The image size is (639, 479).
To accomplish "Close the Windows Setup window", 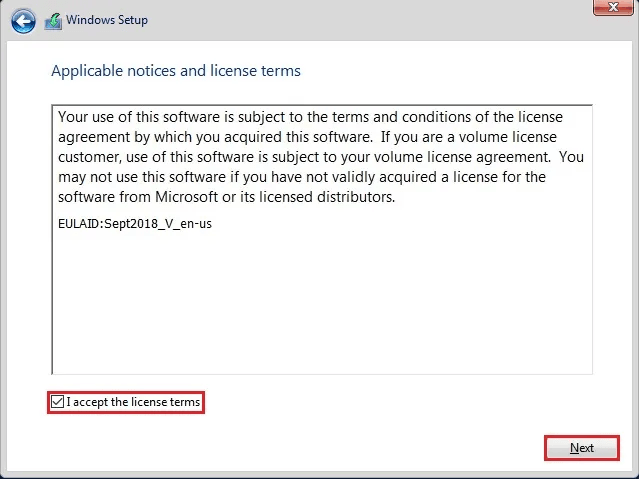I will (611, 8).
